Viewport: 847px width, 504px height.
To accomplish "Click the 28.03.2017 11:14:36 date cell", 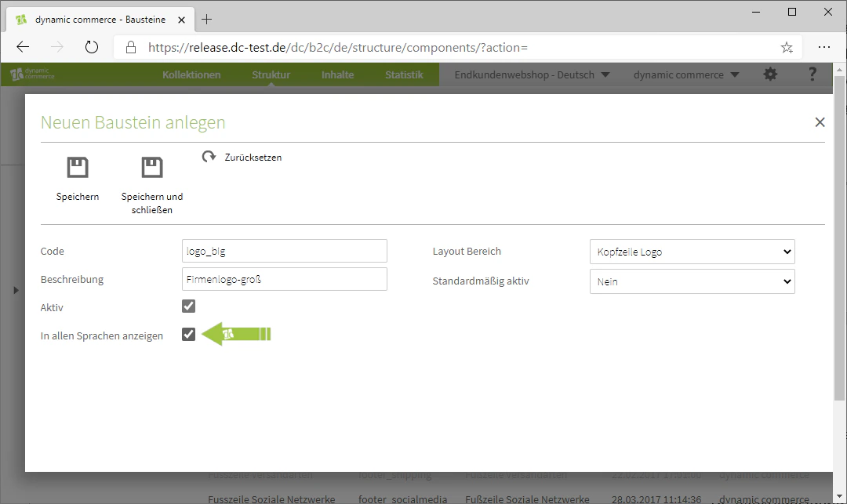I will (656, 499).
